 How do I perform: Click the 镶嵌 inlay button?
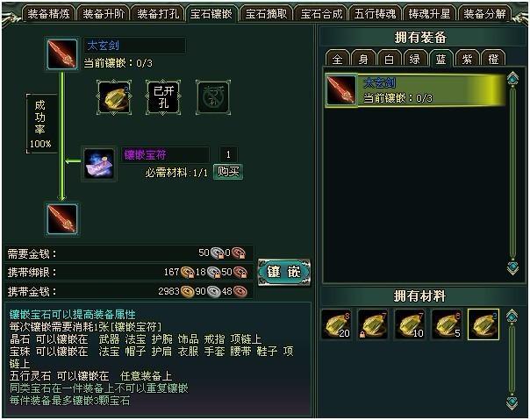tap(283, 272)
